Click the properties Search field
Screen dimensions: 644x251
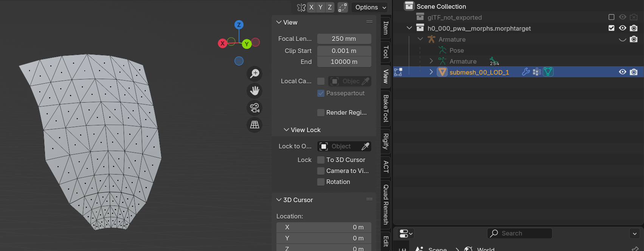click(520, 233)
